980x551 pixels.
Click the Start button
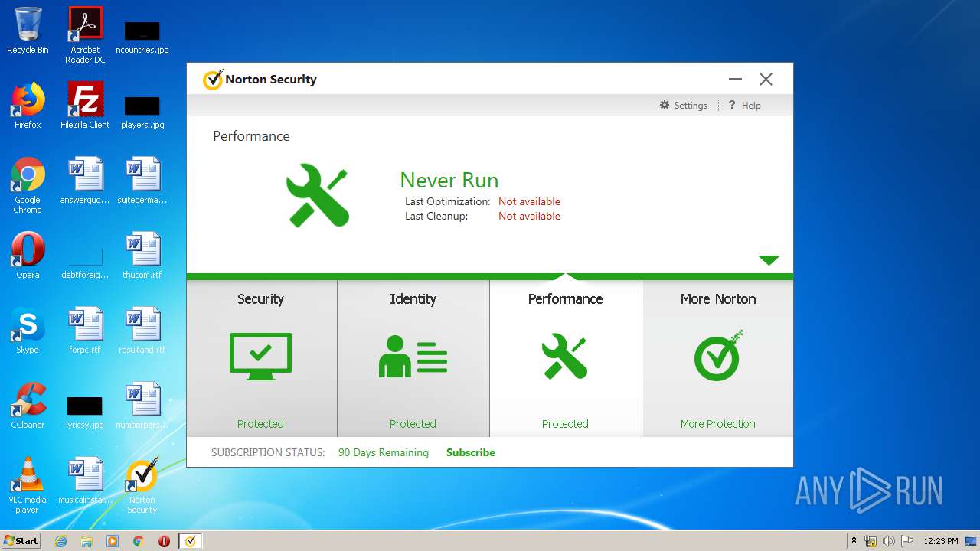(x=21, y=541)
